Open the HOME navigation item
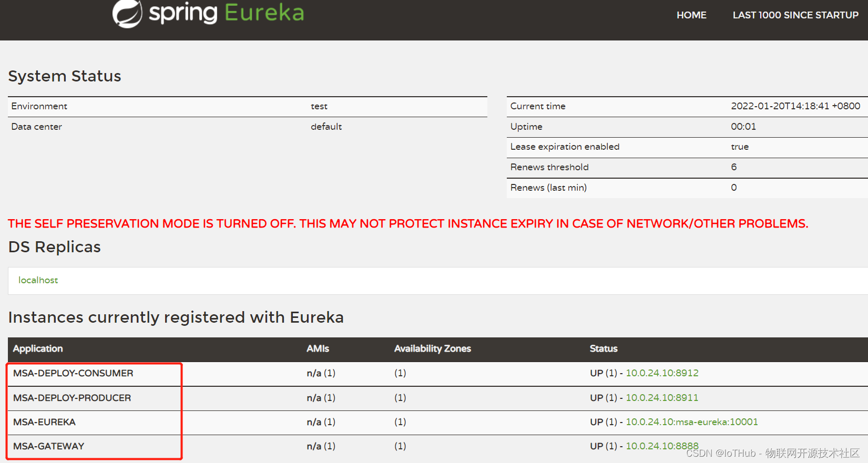This screenshot has width=868, height=463. [691, 15]
